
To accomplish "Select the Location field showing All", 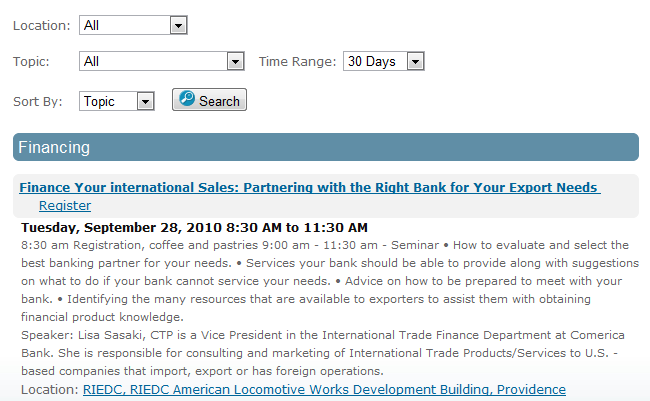I will [x=133, y=25].
